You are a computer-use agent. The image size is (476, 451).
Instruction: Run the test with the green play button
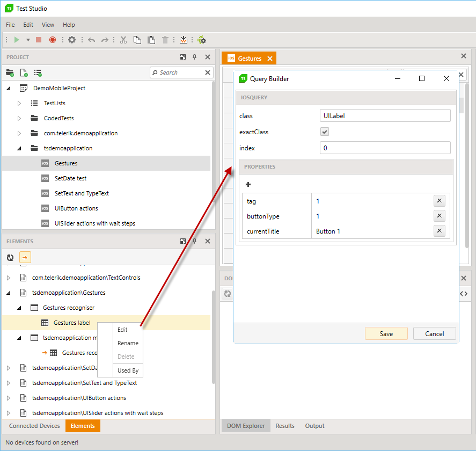click(17, 40)
